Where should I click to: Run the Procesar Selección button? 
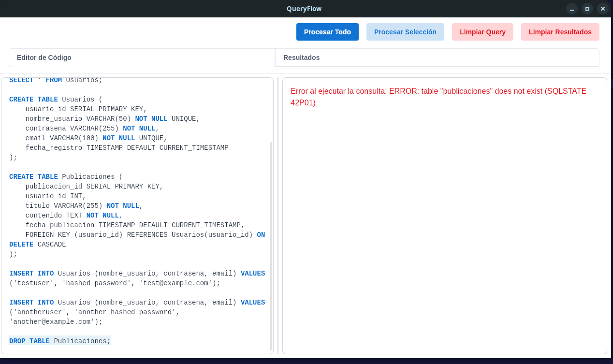click(x=405, y=32)
